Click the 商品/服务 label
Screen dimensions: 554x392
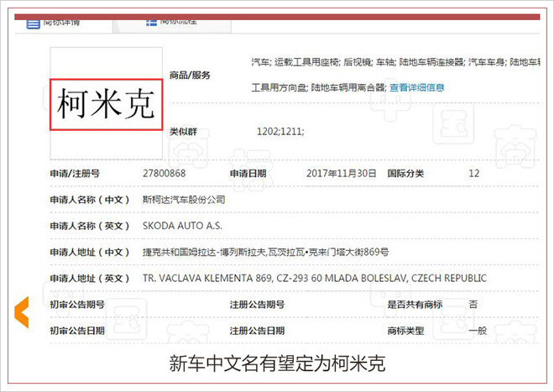190,75
